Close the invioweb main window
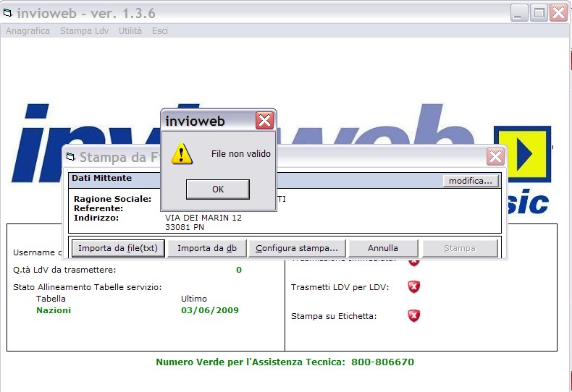Image resolution: width=572 pixels, height=392 pixels. click(x=558, y=13)
